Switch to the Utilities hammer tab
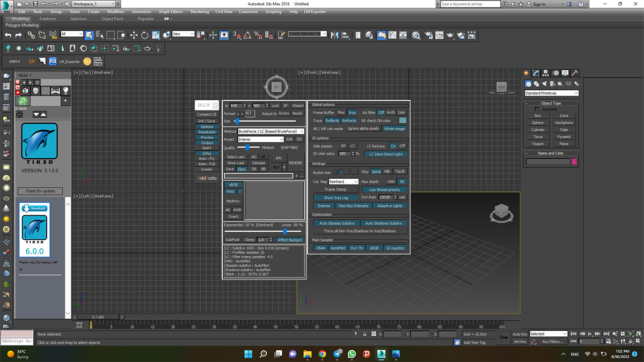Image resolution: width=644 pixels, height=362 pixels. tap(575, 73)
